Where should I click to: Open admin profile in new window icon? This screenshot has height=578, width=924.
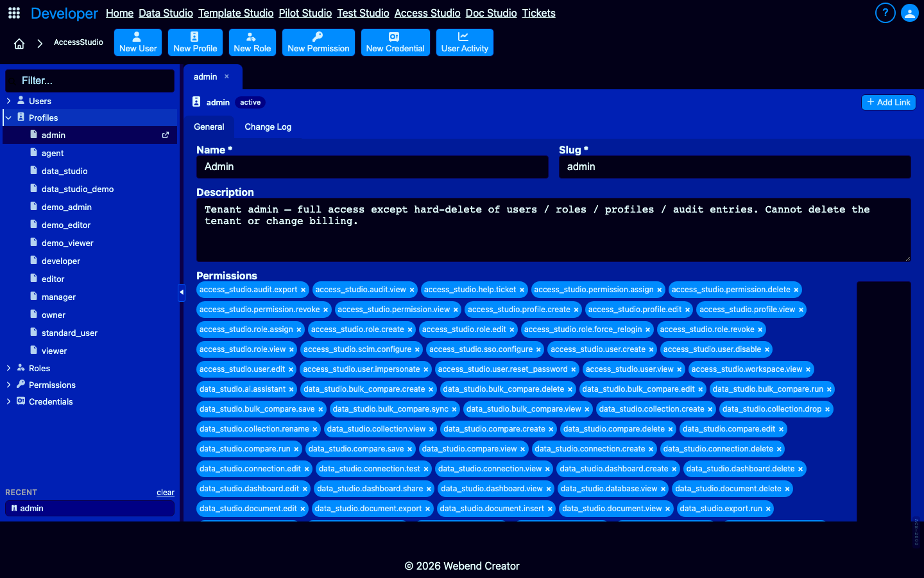(166, 135)
